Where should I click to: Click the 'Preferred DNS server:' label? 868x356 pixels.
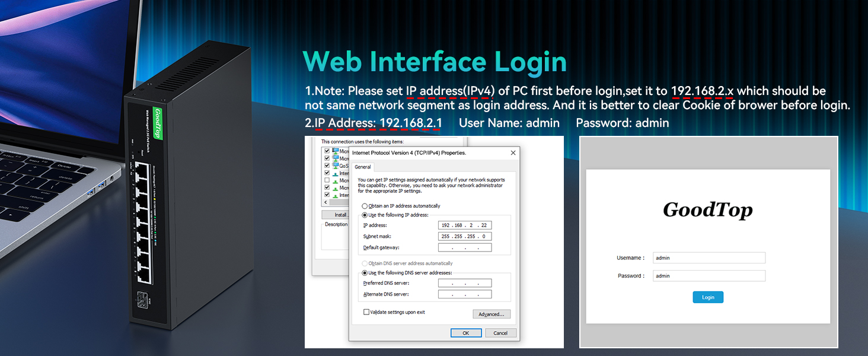(386, 283)
